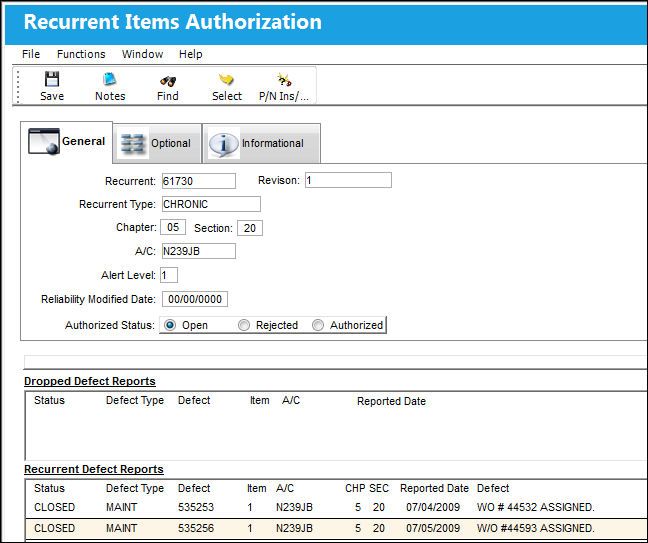Click the Dropped Defect Reports heading
This screenshot has height=543, width=648.
point(90,381)
